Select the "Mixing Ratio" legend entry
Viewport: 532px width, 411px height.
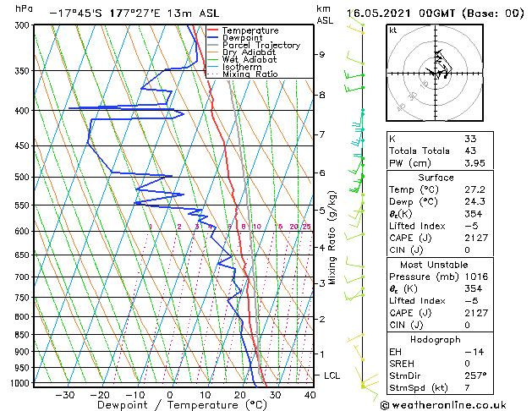point(250,74)
